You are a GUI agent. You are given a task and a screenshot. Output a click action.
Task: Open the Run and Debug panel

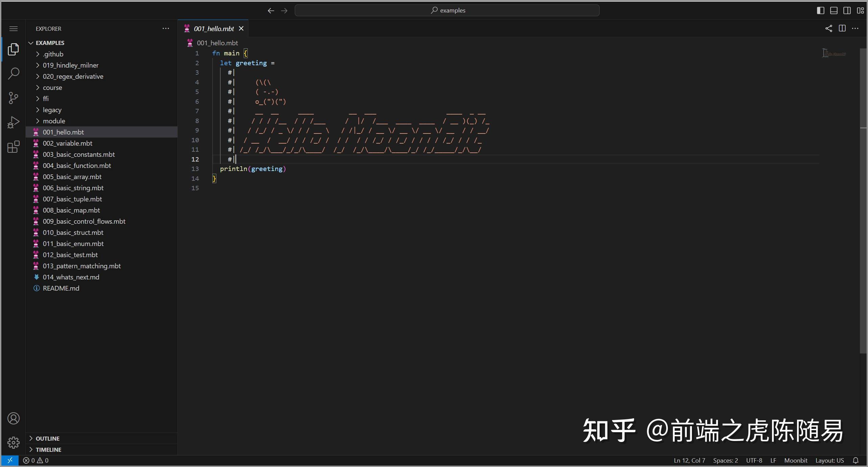pos(13,122)
